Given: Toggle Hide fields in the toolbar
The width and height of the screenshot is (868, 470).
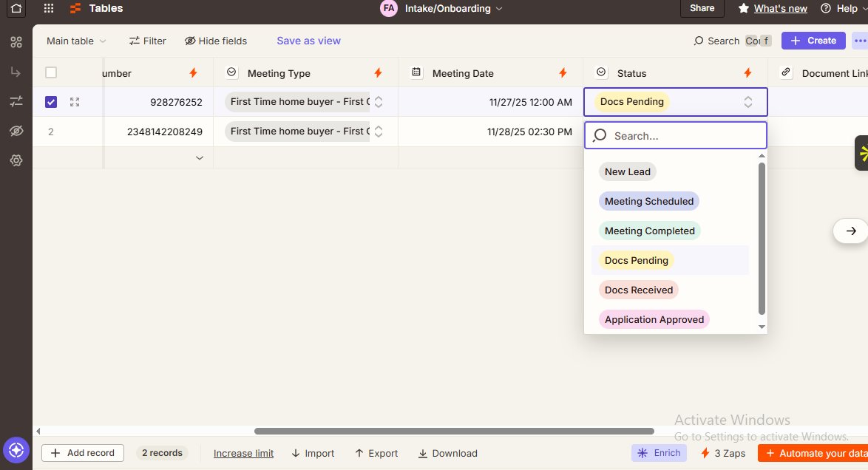Looking at the screenshot, I should pyautogui.click(x=216, y=41).
